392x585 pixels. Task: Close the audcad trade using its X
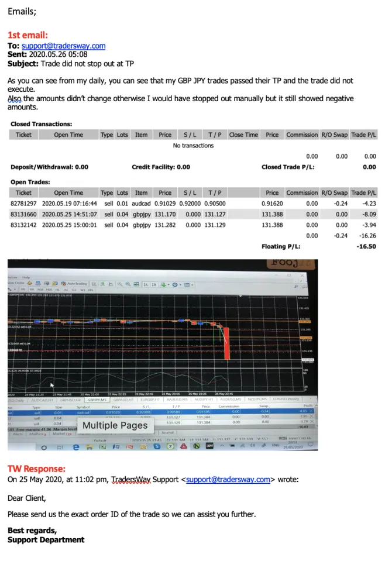click(x=312, y=411)
